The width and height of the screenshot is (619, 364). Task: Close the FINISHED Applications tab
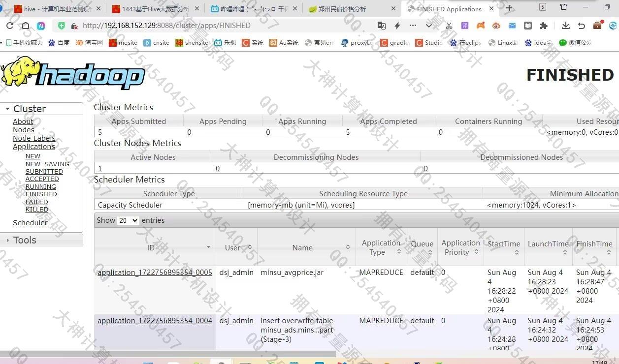[x=491, y=9]
